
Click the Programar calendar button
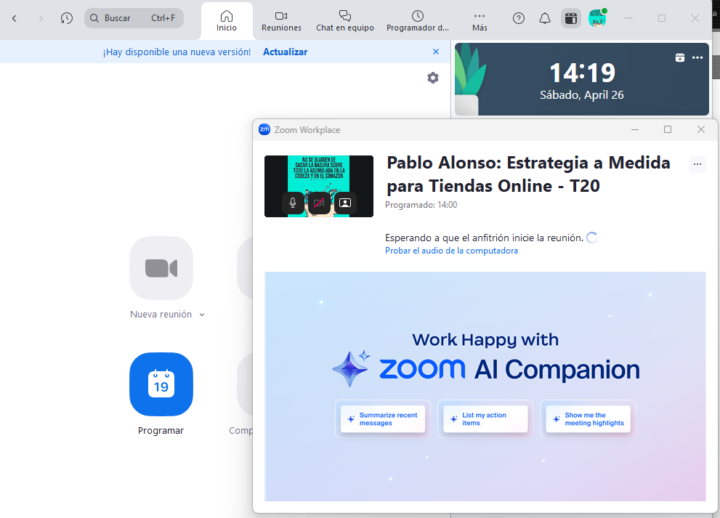(161, 384)
